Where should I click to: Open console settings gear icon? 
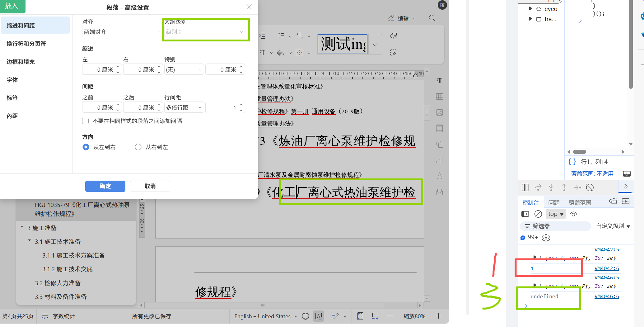[546, 238]
